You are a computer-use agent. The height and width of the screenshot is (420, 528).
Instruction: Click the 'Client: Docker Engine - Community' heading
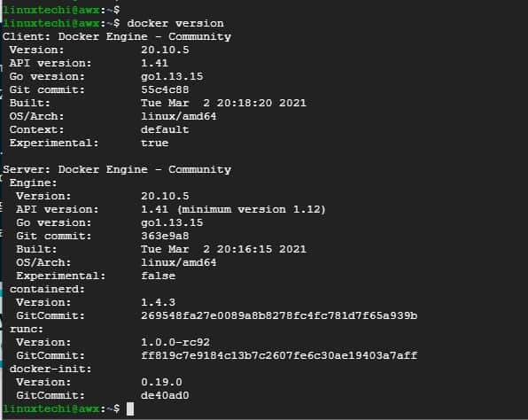(x=117, y=36)
